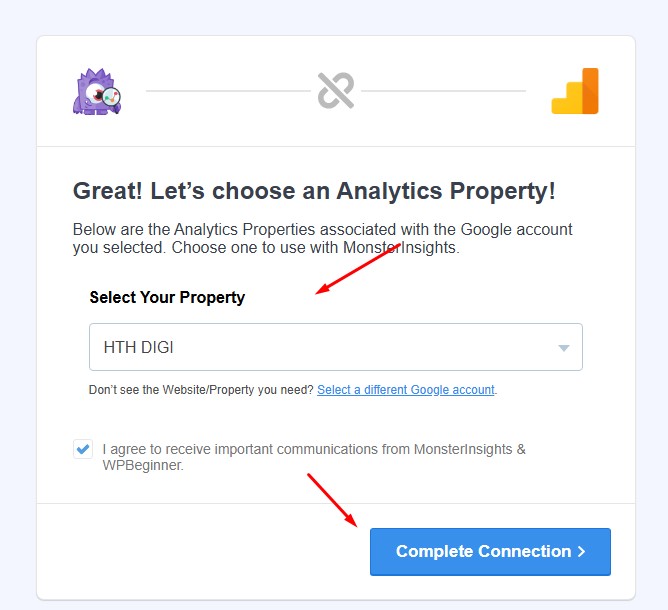
Task: Click the MonsterInsights purple monster logo
Action: (x=97, y=91)
